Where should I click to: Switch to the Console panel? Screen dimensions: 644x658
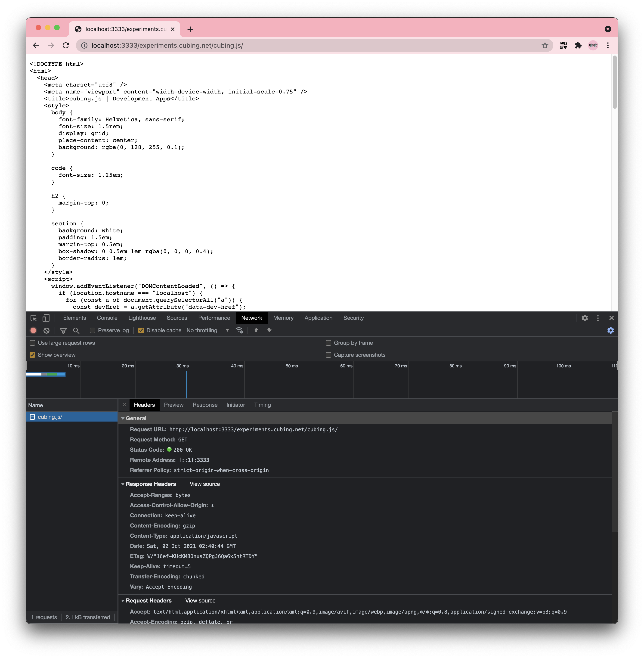pyautogui.click(x=107, y=318)
